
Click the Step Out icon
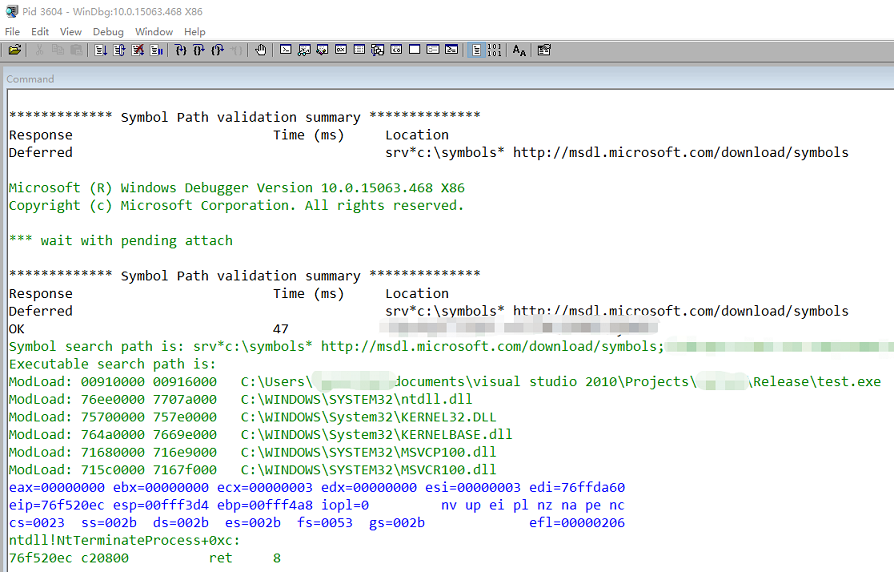click(x=216, y=50)
